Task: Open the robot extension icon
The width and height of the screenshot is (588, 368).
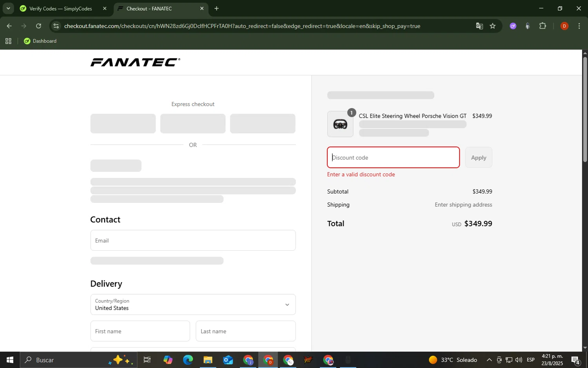Action: click(x=528, y=26)
